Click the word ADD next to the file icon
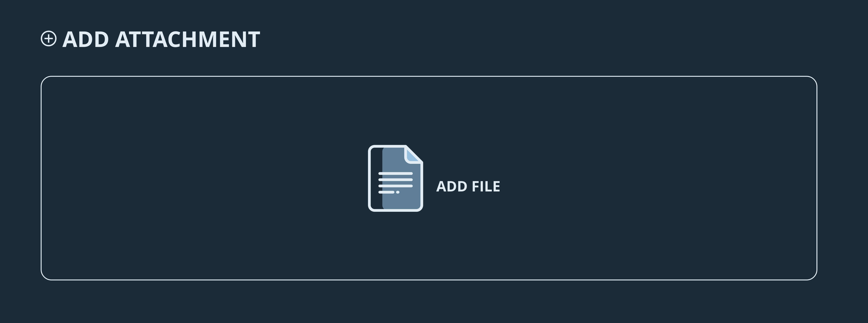868x323 pixels. pos(451,187)
